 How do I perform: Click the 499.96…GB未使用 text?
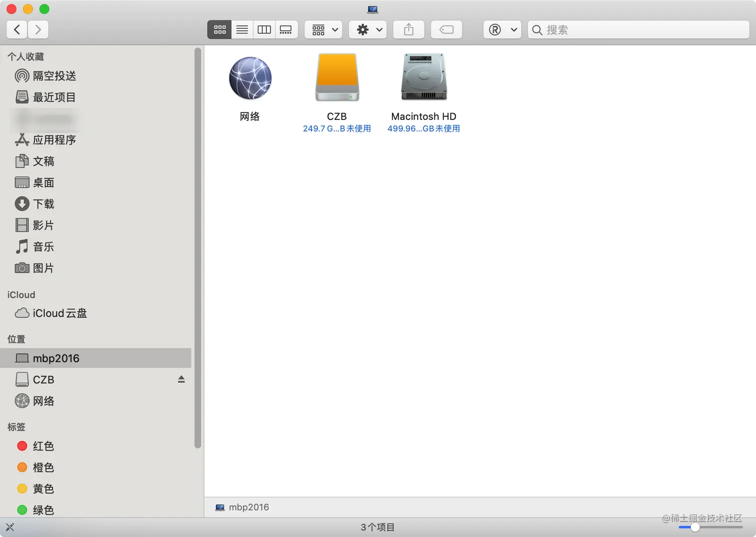(424, 128)
